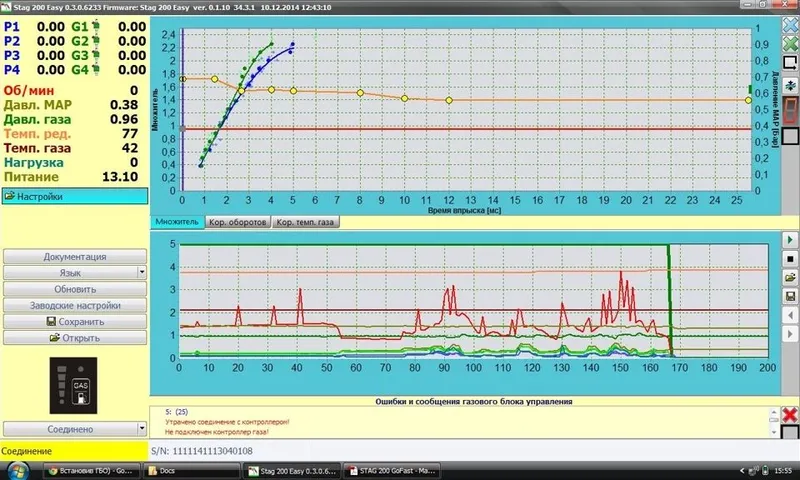
Task: Switch to Кор. темп. газа tab
Action: (x=305, y=222)
